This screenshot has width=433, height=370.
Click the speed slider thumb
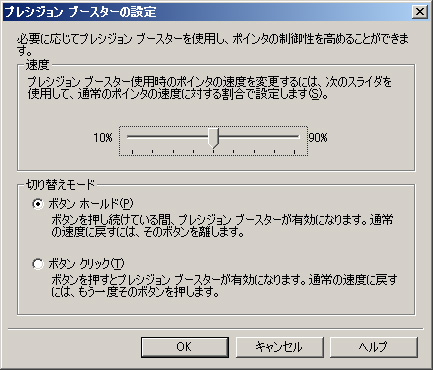pyautogui.click(x=213, y=138)
